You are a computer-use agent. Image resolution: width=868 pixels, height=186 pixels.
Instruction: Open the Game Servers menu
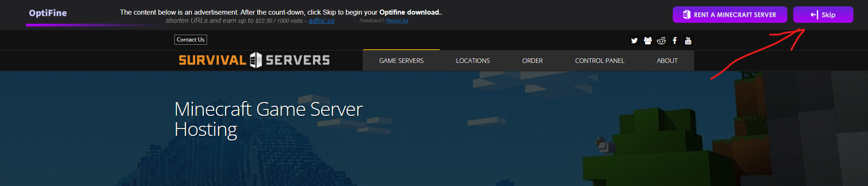point(401,61)
